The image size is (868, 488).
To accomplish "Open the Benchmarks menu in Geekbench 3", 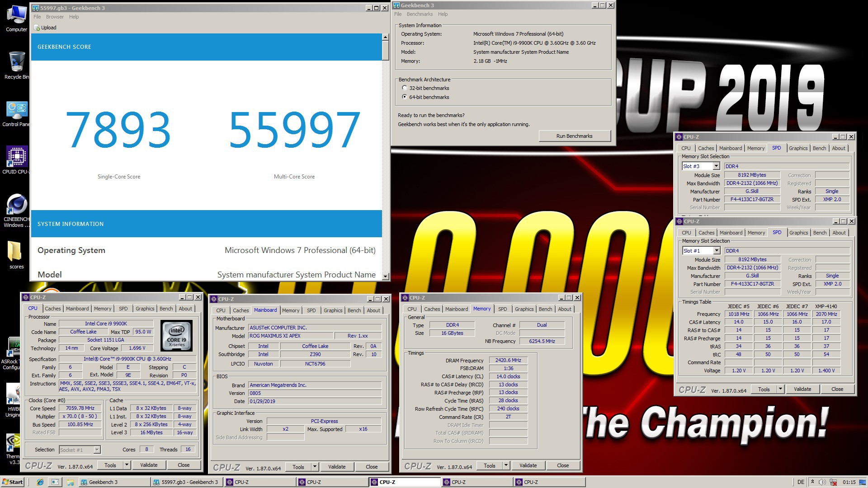I will pos(420,14).
